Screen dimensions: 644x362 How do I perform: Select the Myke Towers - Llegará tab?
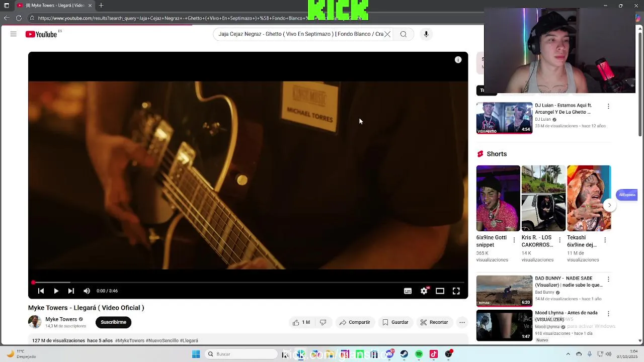(x=54, y=6)
